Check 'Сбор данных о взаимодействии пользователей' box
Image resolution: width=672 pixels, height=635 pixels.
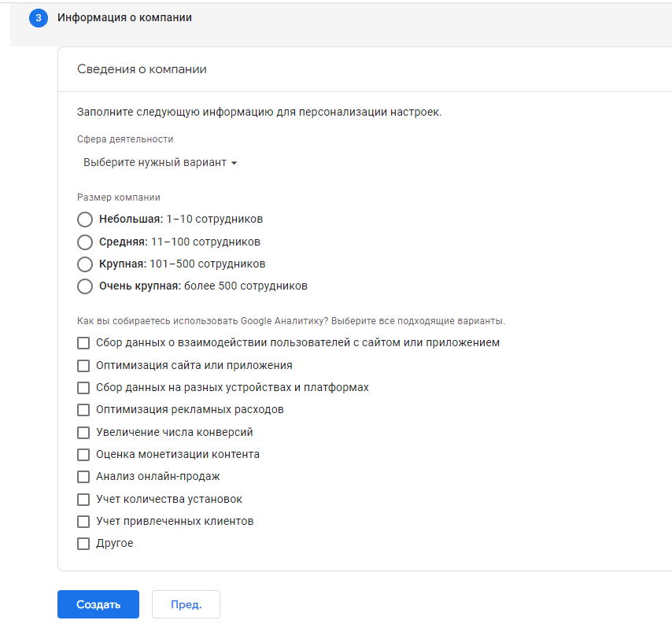point(83,343)
